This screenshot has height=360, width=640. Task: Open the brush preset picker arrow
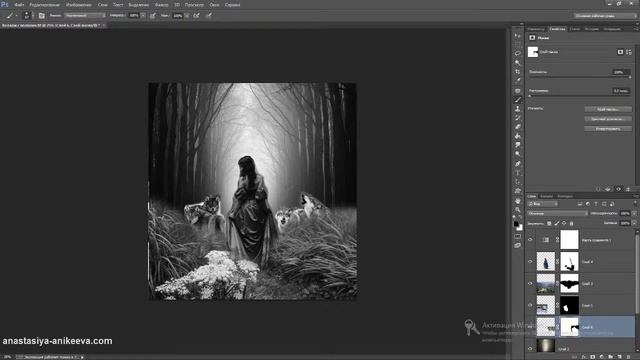click(x=33, y=16)
